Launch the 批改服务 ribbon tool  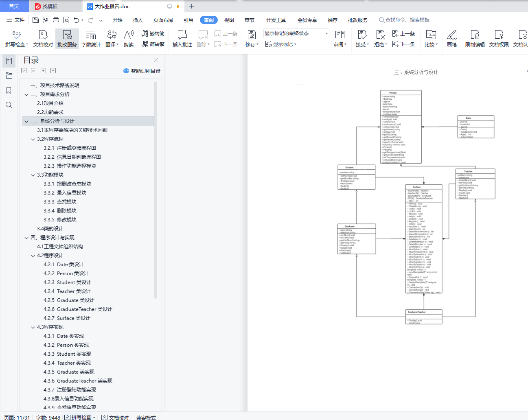[x=67, y=39]
